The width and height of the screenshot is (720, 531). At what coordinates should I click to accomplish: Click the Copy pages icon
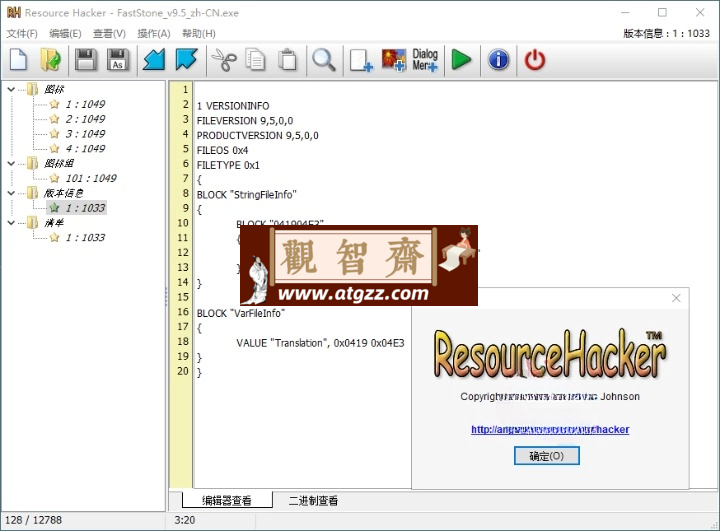[x=255, y=60]
